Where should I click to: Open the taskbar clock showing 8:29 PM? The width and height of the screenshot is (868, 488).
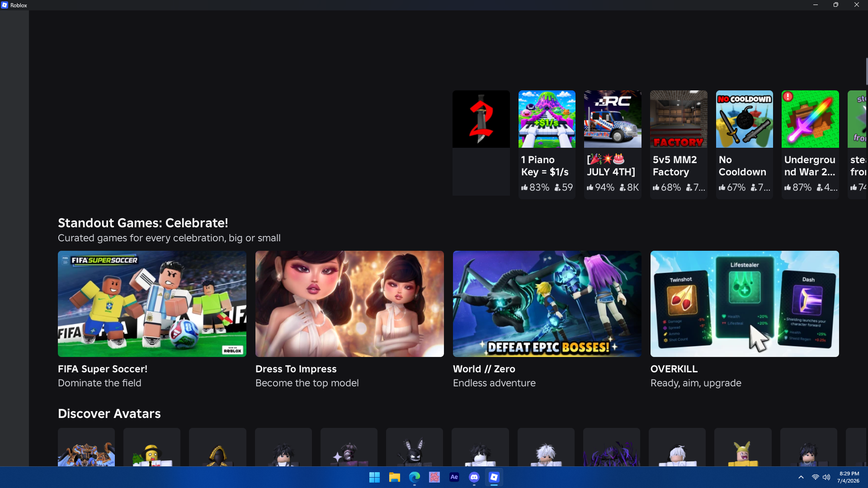pyautogui.click(x=849, y=477)
